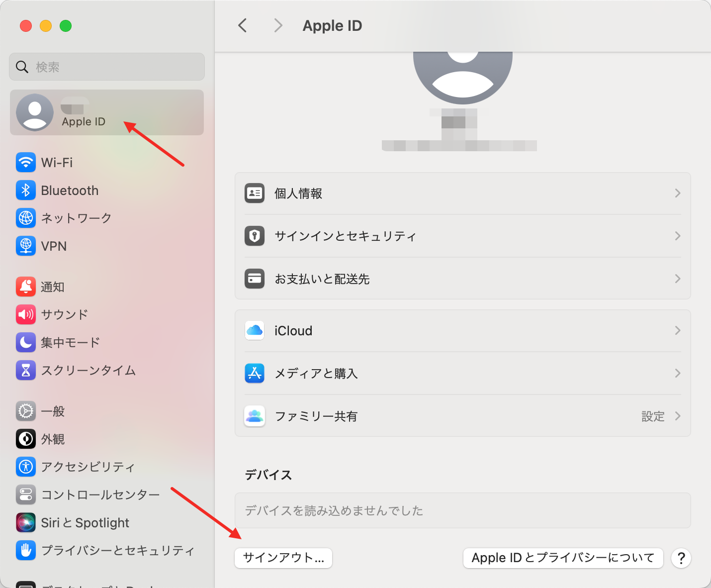This screenshot has width=711, height=588.
Task: Open the 外観 appearance icon
Action: (x=26, y=439)
